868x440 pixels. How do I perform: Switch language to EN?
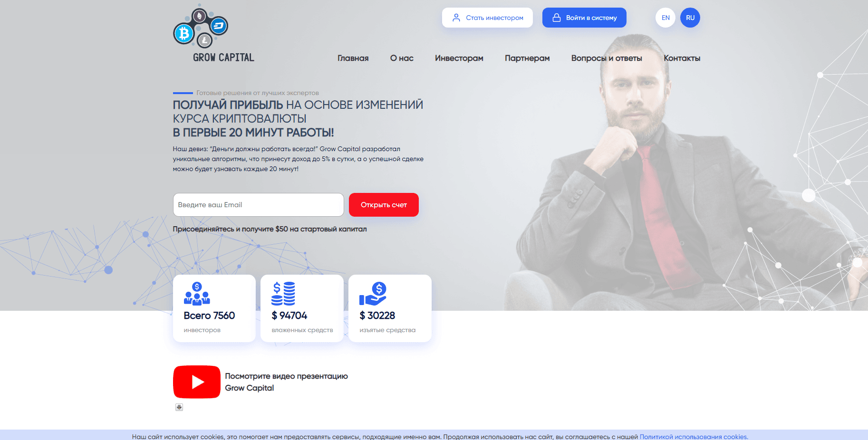tap(665, 18)
